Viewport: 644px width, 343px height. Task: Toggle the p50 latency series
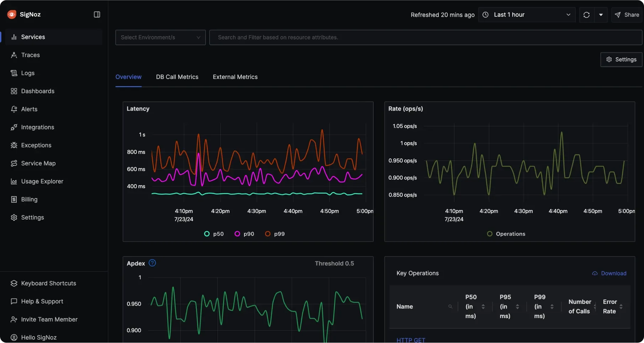coord(213,234)
